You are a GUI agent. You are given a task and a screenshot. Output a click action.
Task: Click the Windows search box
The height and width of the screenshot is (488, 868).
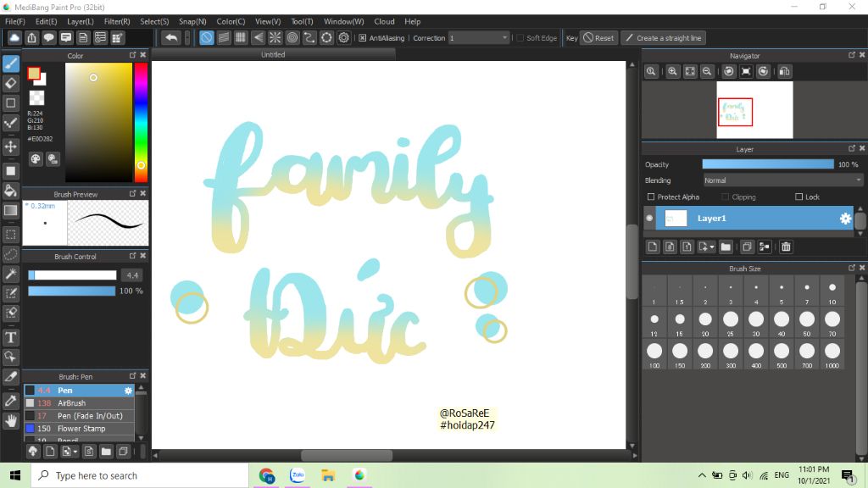(140, 475)
